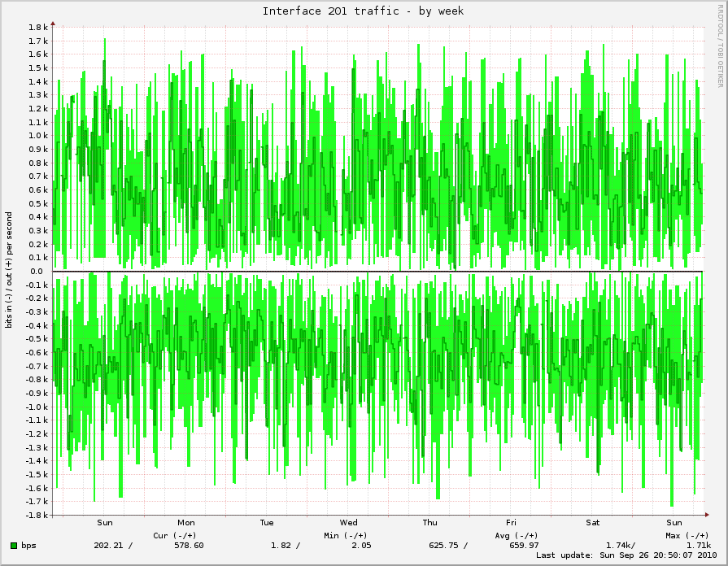Select the 'Avg (-/+)' column header
The image size is (728, 566).
[x=517, y=535]
